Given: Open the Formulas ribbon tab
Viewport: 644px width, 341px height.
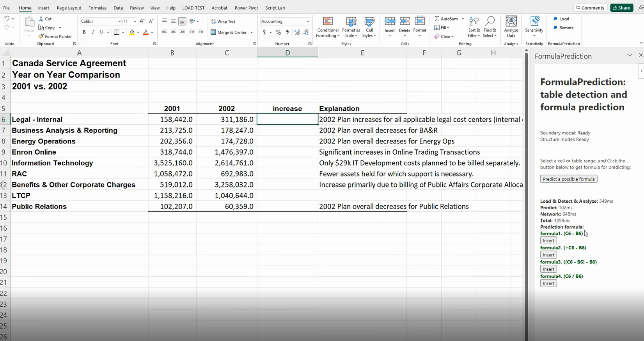Looking at the screenshot, I should pyautogui.click(x=98, y=8).
